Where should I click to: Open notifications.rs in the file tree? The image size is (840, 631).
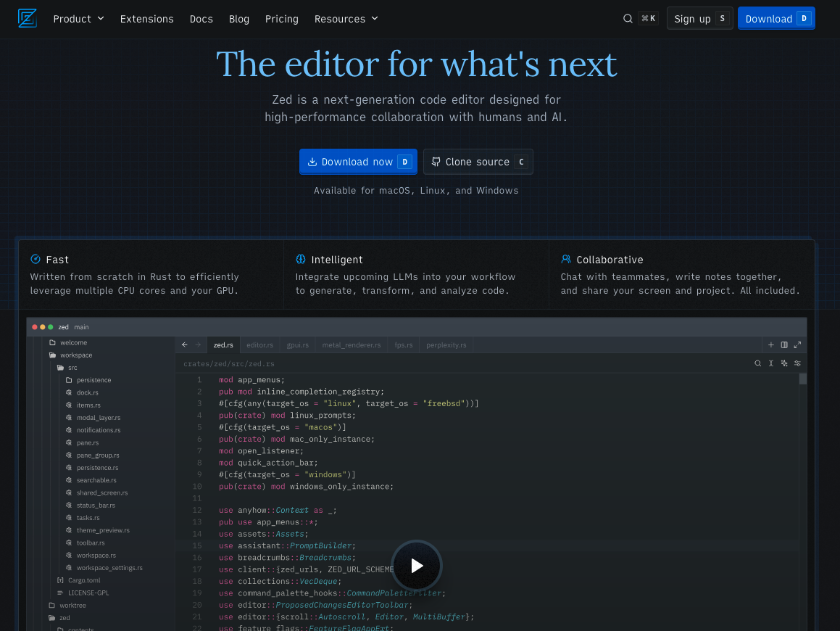[99, 430]
